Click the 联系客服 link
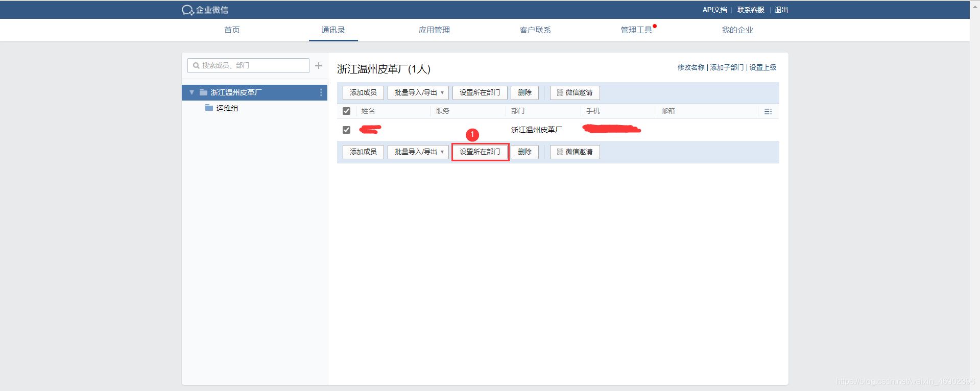Image resolution: width=980 pixels, height=391 pixels. (x=751, y=10)
